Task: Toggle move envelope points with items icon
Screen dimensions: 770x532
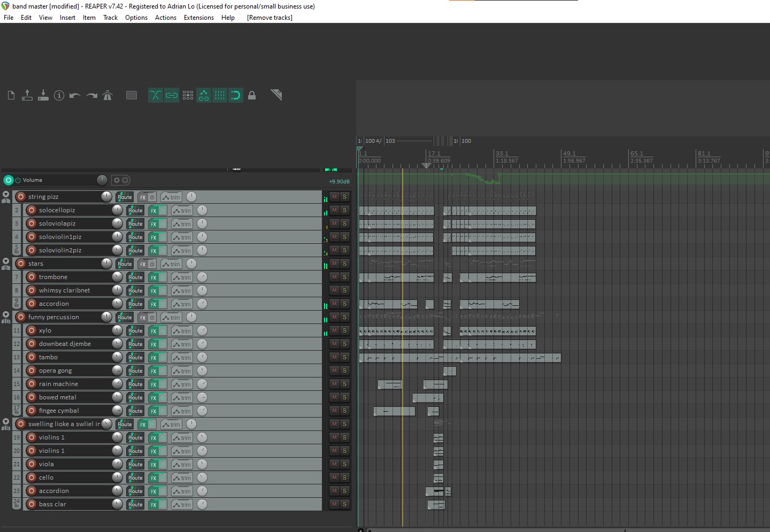Action: click(204, 96)
